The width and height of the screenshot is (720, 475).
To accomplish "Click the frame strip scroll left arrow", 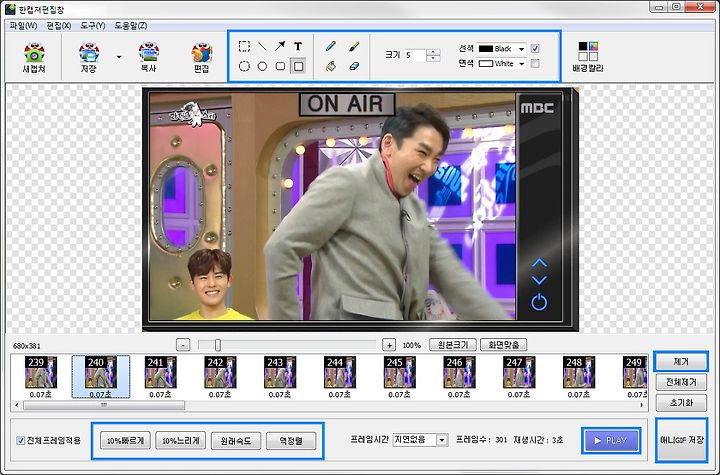I will tap(17, 405).
